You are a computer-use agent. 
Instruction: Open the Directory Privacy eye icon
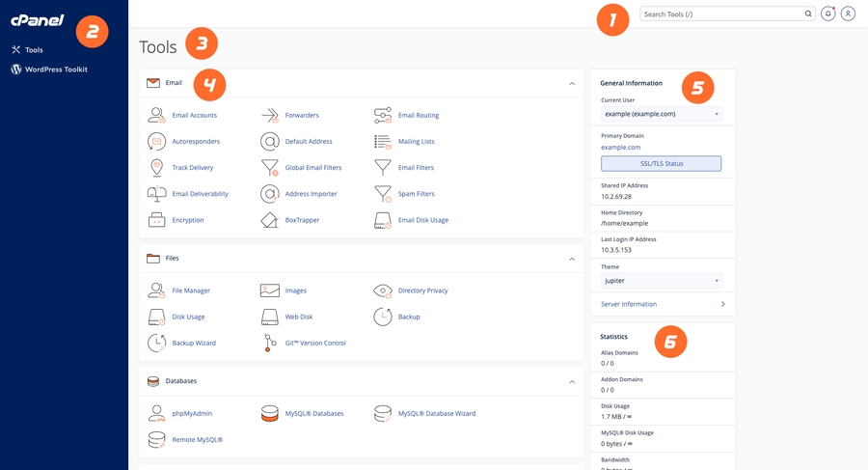pos(383,290)
